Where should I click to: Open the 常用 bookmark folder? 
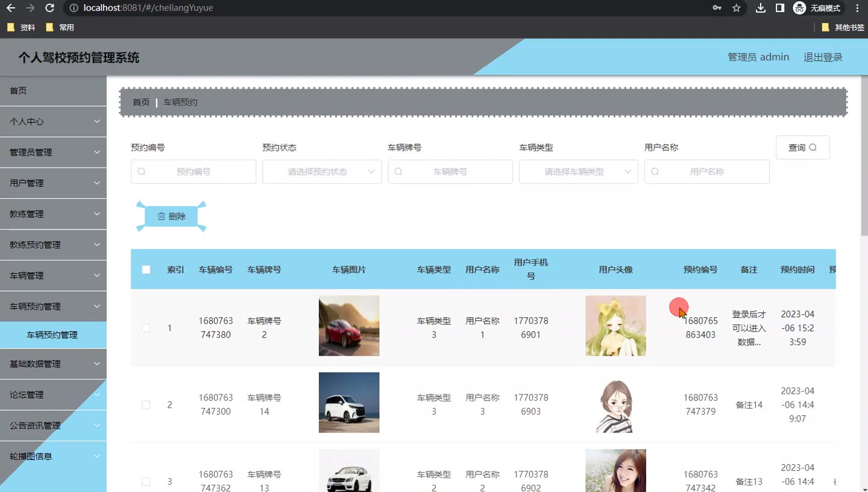pos(60,27)
